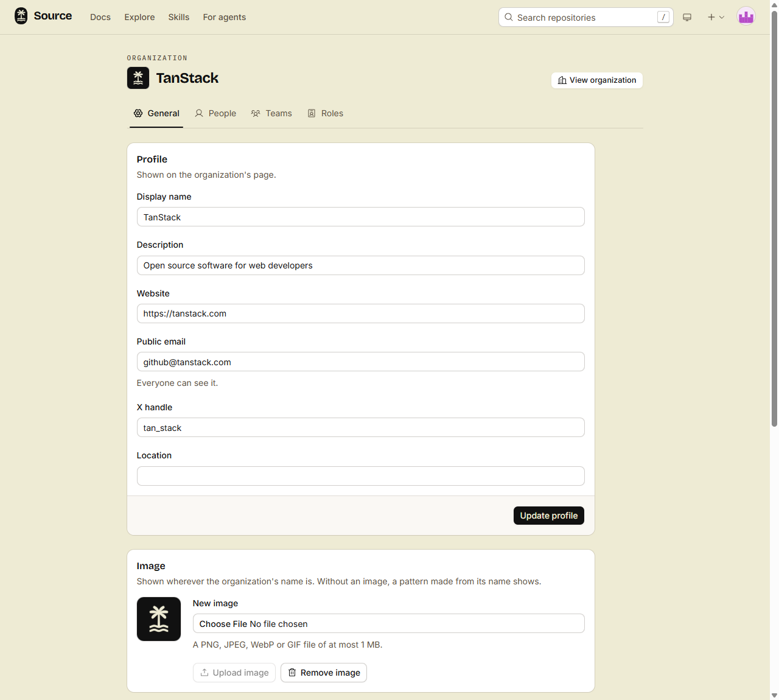This screenshot has width=779, height=700.
Task: Click the slash shortcut key badge
Action: tap(663, 17)
